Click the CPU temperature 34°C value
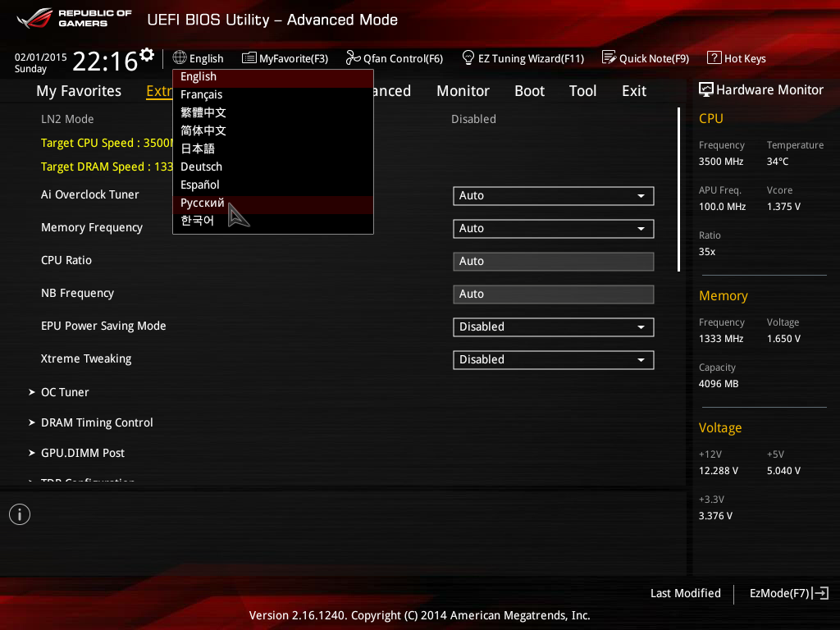 778,162
